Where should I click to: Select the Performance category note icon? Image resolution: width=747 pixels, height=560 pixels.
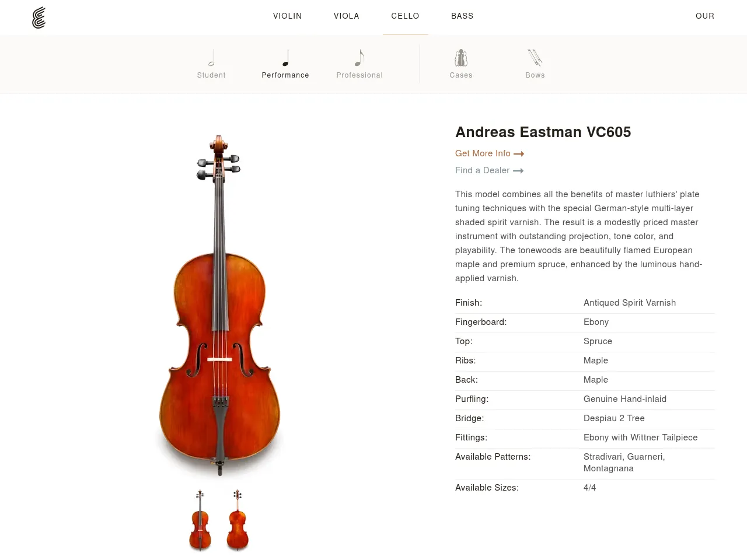coord(285,57)
